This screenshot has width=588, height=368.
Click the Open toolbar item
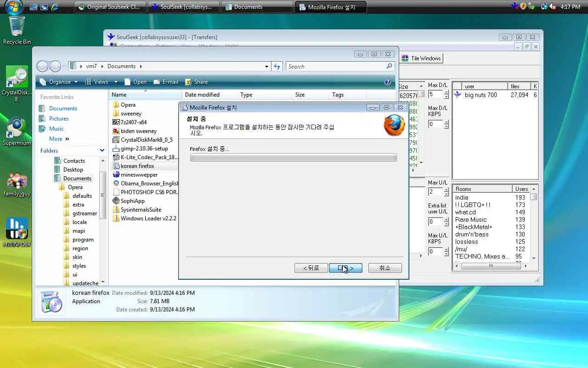pos(135,82)
